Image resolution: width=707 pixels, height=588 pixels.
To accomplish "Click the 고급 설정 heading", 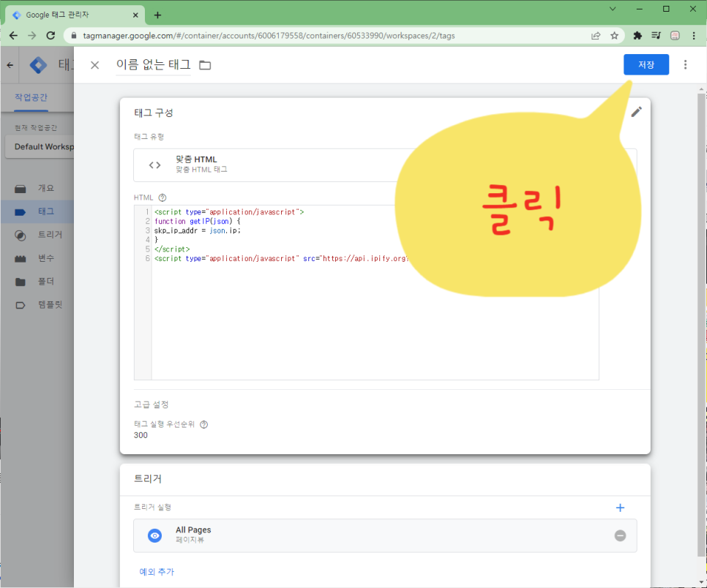I will point(151,404).
